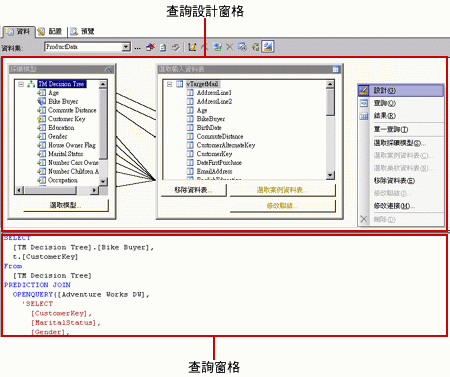Click the 選取模型... button
The width and height of the screenshot is (450, 377).
[66, 205]
